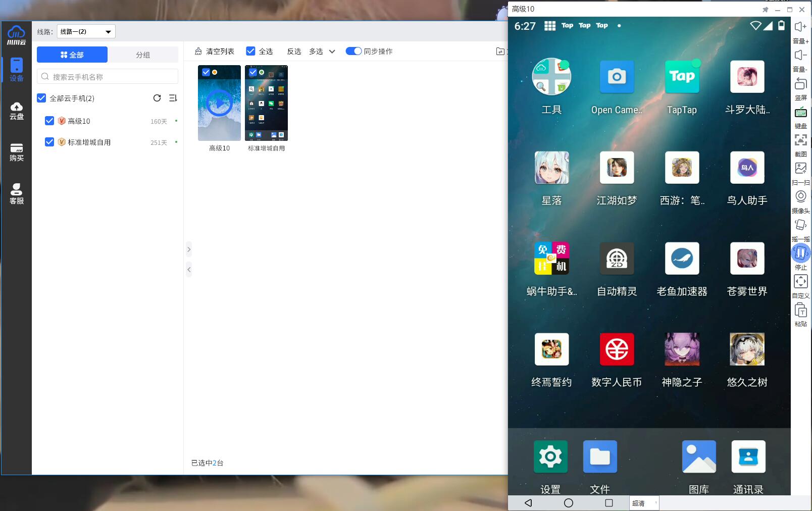Uncheck the 高级10 device checkbox
Image resolution: width=812 pixels, height=511 pixels.
pyautogui.click(x=49, y=121)
